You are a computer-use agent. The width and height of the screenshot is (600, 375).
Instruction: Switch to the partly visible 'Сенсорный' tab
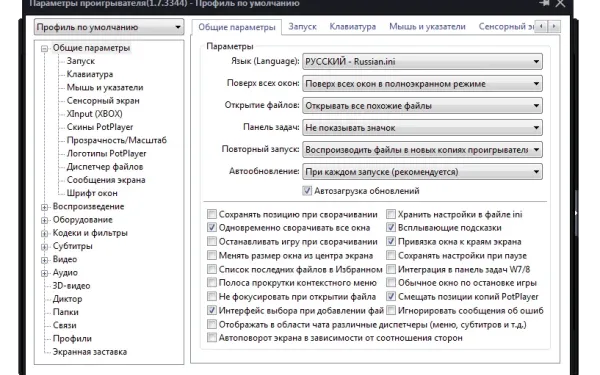point(506,27)
